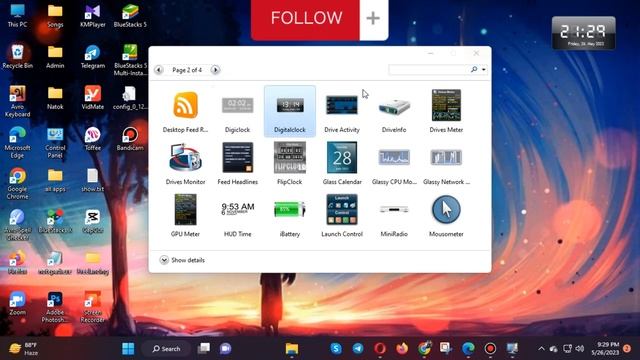Open Task View from taskbar
This screenshot has width=640, height=360.
coord(204,349)
